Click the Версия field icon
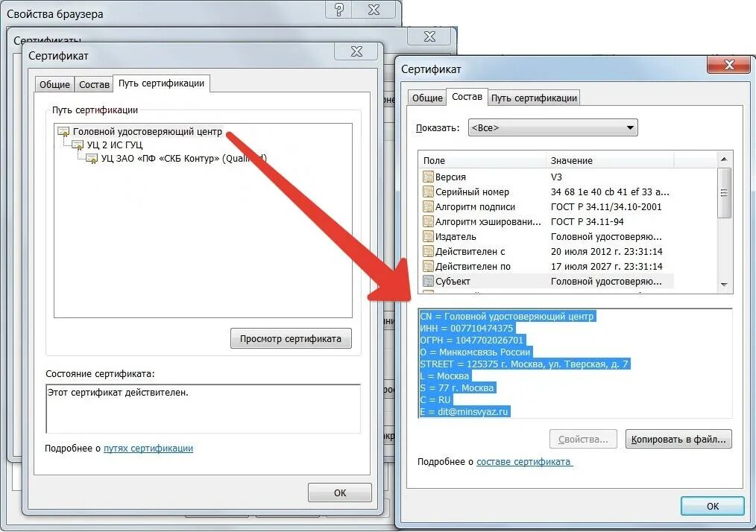The height and width of the screenshot is (532, 756). tap(428, 177)
